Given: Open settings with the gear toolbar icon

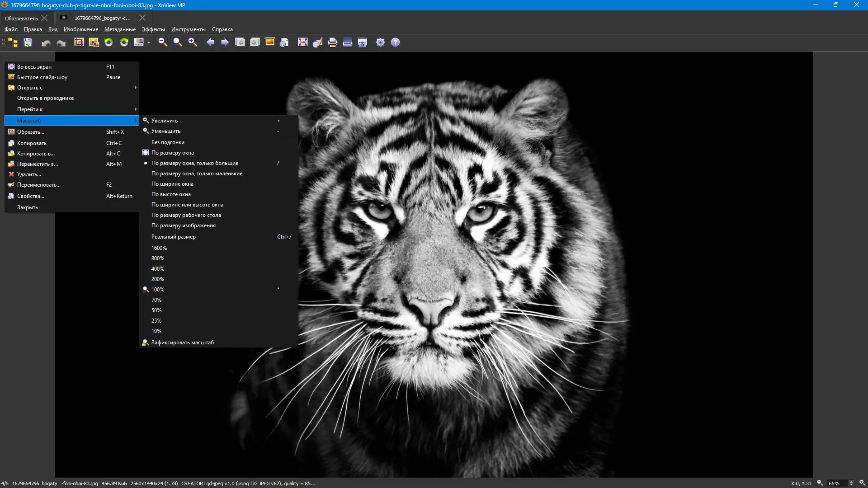Looking at the screenshot, I should coord(380,42).
